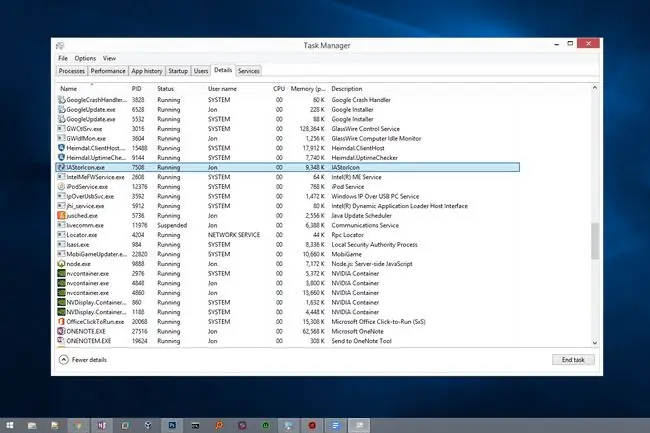Viewport: 650px width, 433px height.
Task: Open OneNote from the taskbar
Action: (102, 425)
